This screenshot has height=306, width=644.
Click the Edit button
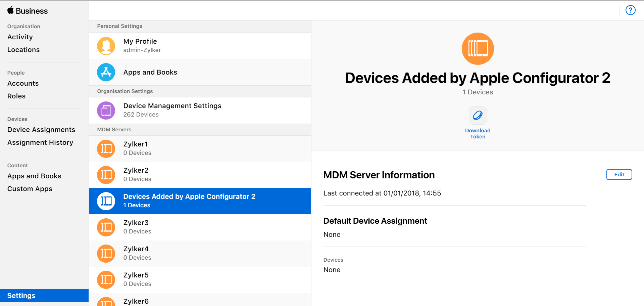[619, 175]
